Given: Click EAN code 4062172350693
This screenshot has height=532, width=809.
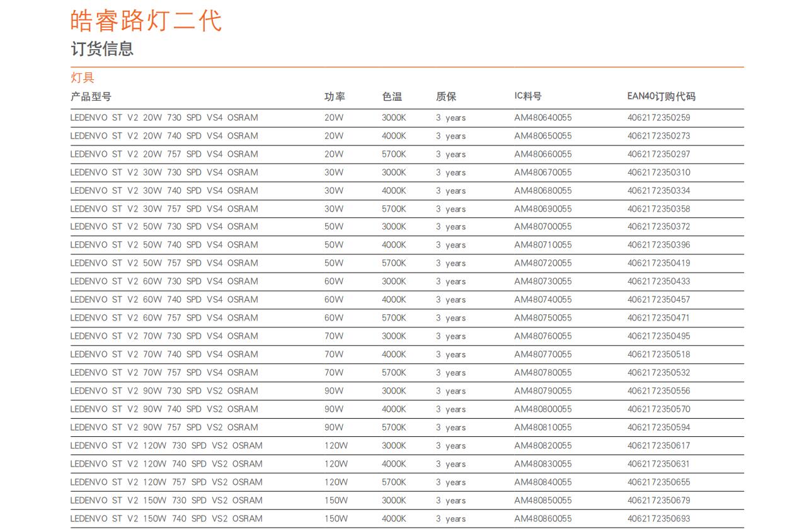Looking at the screenshot, I should (659, 519).
